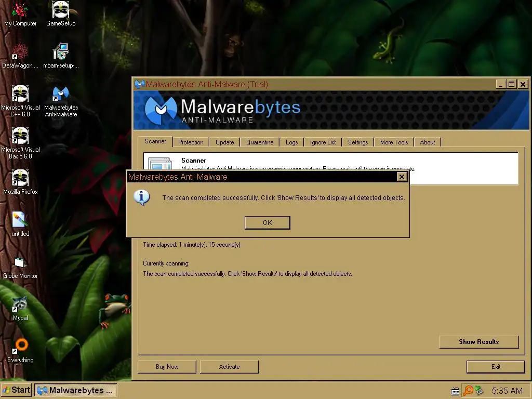Click the dialog's scan completed message

pos(284,198)
